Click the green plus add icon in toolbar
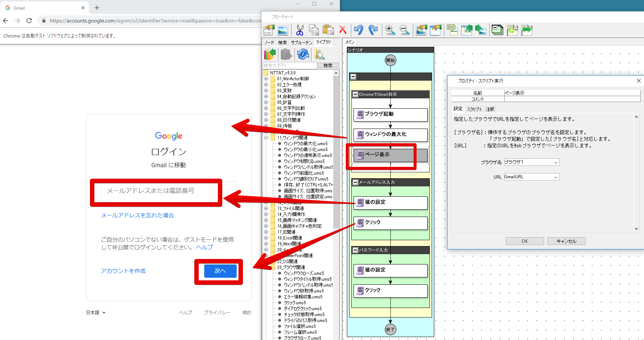This screenshot has height=340, width=644. (512, 30)
